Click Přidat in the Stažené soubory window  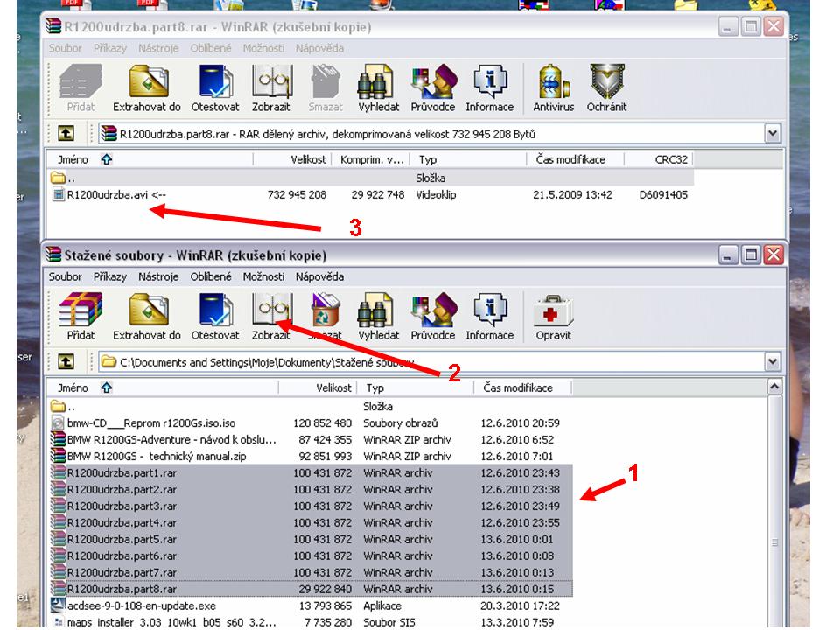tap(80, 317)
